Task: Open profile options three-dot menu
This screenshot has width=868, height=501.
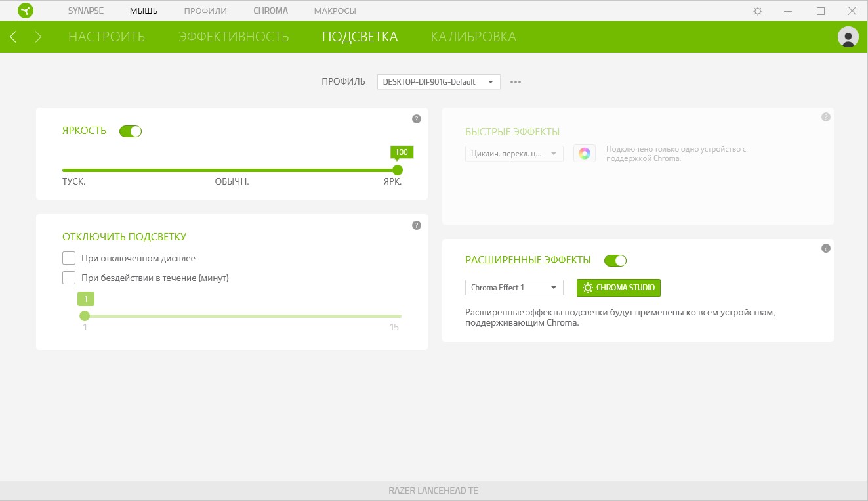Action: (x=516, y=82)
